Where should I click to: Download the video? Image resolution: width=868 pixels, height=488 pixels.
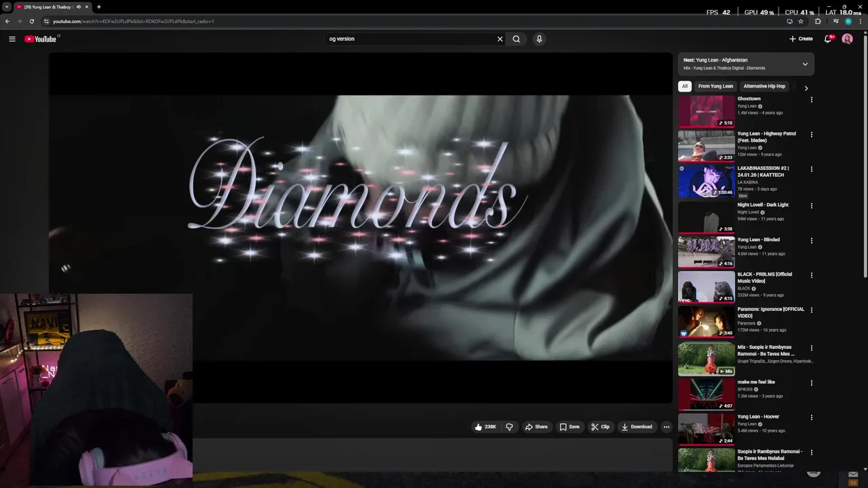(x=637, y=427)
